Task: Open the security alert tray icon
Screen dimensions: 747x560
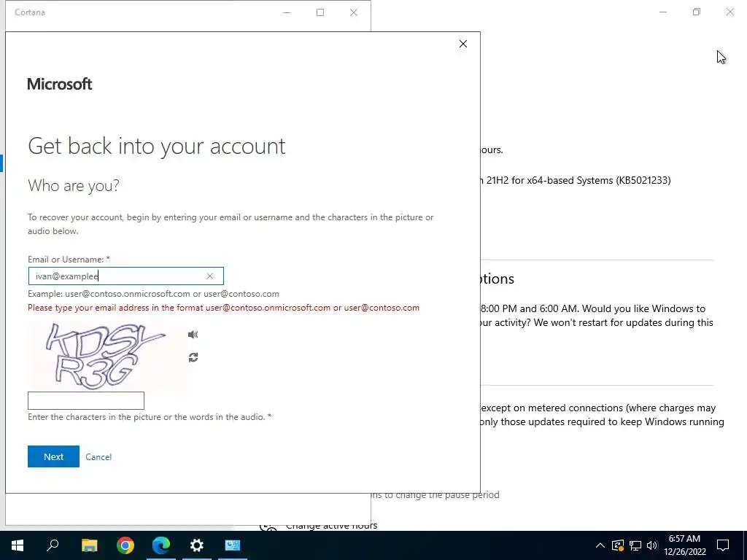Action: [618, 545]
